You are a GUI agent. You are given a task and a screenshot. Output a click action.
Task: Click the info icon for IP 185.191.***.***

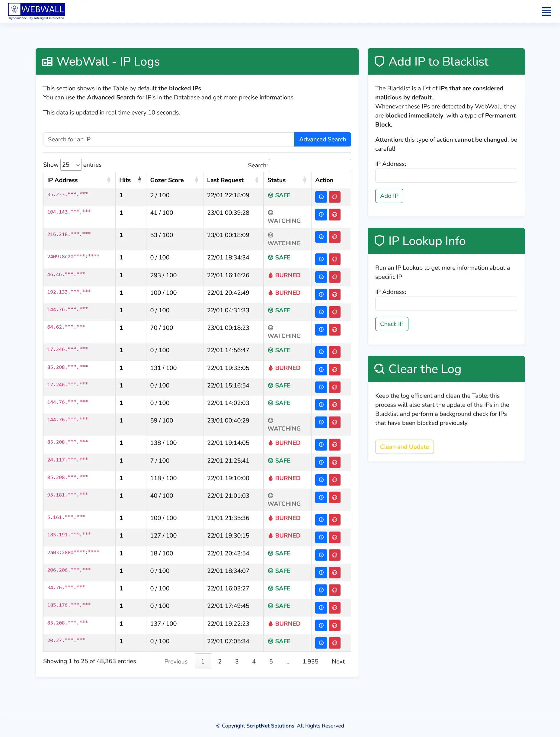pyautogui.click(x=321, y=537)
